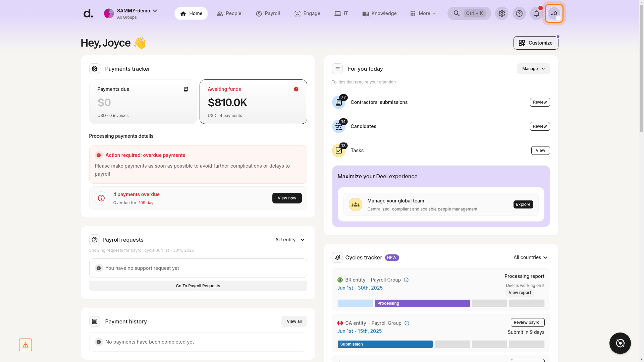Click the blue Submission progress stage
Screen dimensions: 644x362
coord(385,344)
